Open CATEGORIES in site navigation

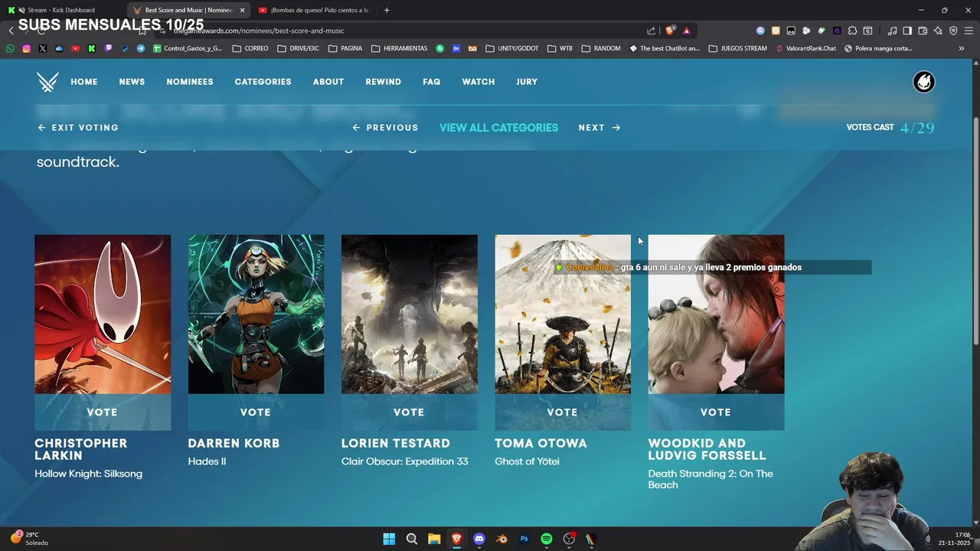263,82
